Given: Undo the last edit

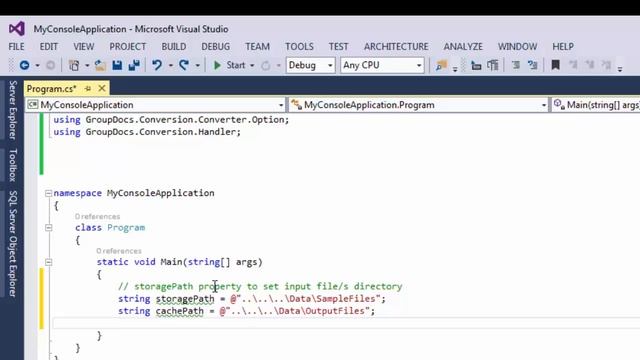Looking at the screenshot, I should [157, 65].
